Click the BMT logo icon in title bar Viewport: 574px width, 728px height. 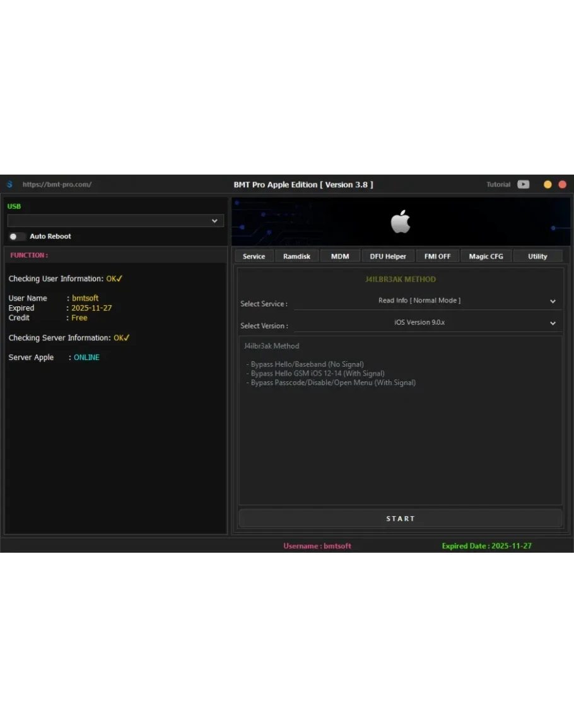pos(9,185)
